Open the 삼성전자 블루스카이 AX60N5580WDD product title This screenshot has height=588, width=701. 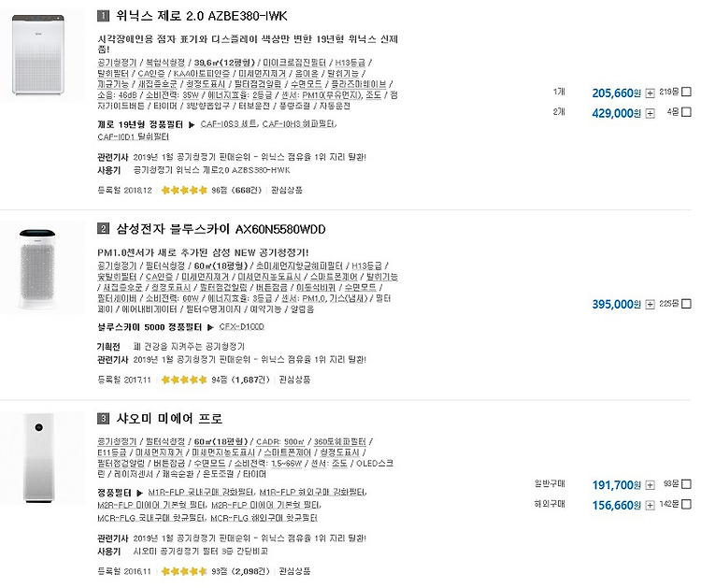(221, 229)
